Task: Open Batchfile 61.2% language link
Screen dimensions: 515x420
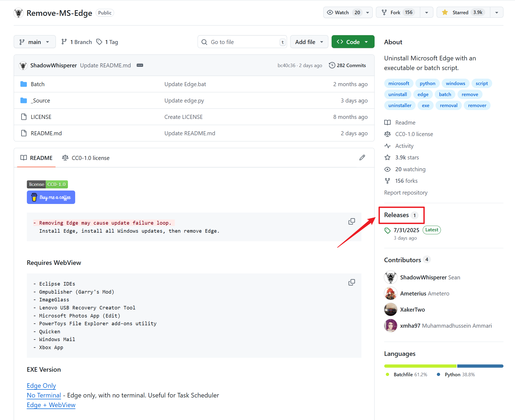Action: [x=407, y=375]
